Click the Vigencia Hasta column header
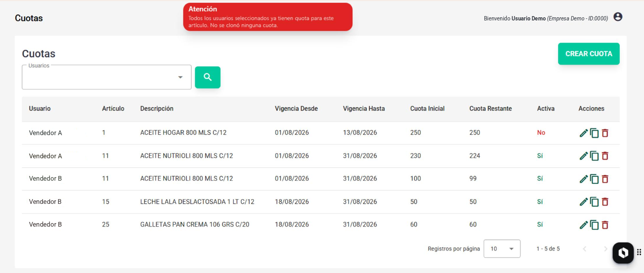 [364, 108]
